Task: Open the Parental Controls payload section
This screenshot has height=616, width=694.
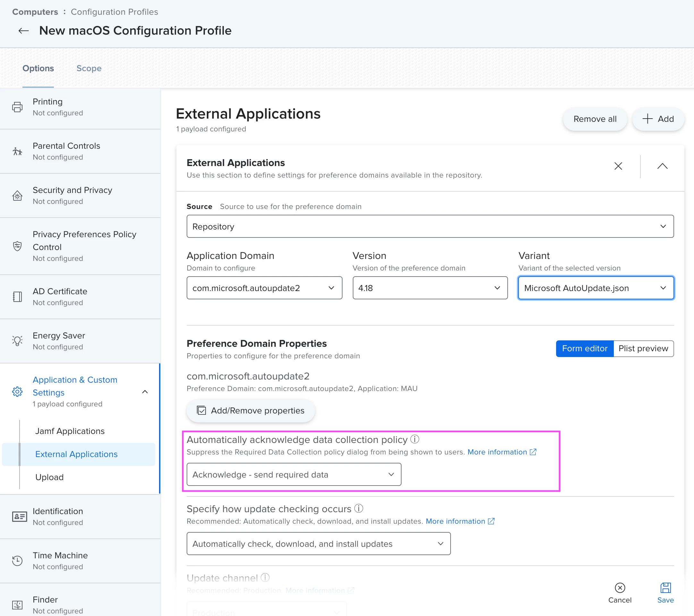Action: pos(80,151)
